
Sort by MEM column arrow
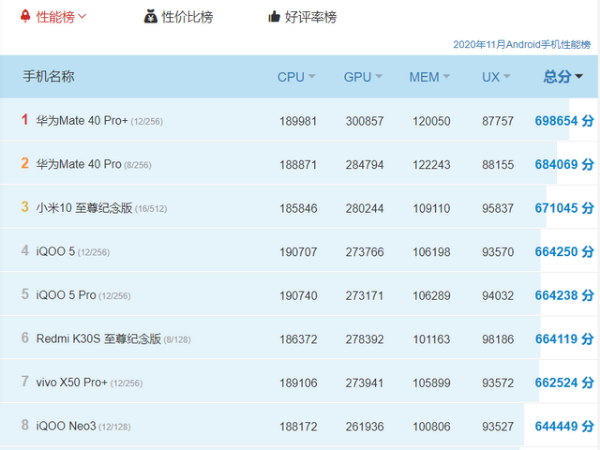[x=446, y=76]
